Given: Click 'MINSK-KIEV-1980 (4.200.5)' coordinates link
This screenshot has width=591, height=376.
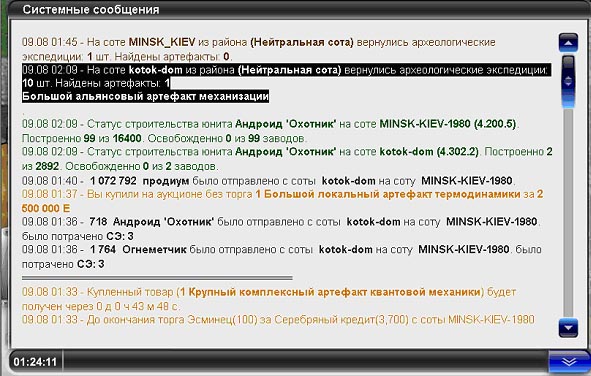Looking at the screenshot, I should (x=448, y=124).
